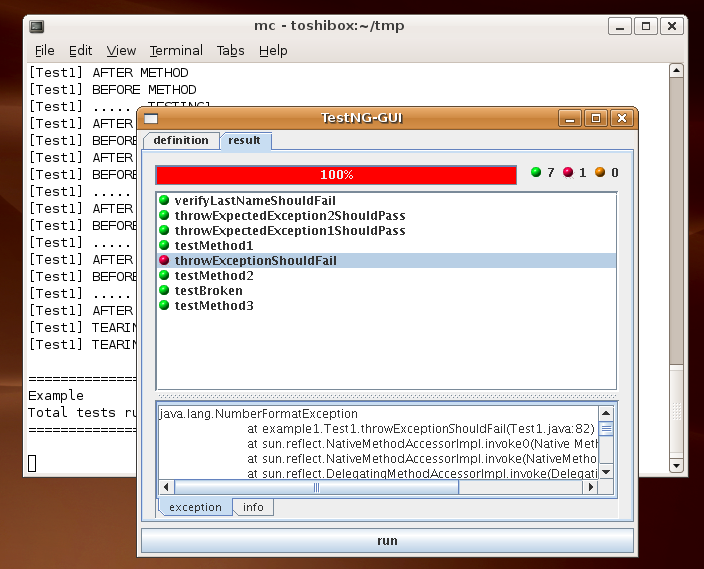Image resolution: width=704 pixels, height=569 pixels.
Task: Click the terminal window icon in mc title bar
Action: (x=37, y=26)
